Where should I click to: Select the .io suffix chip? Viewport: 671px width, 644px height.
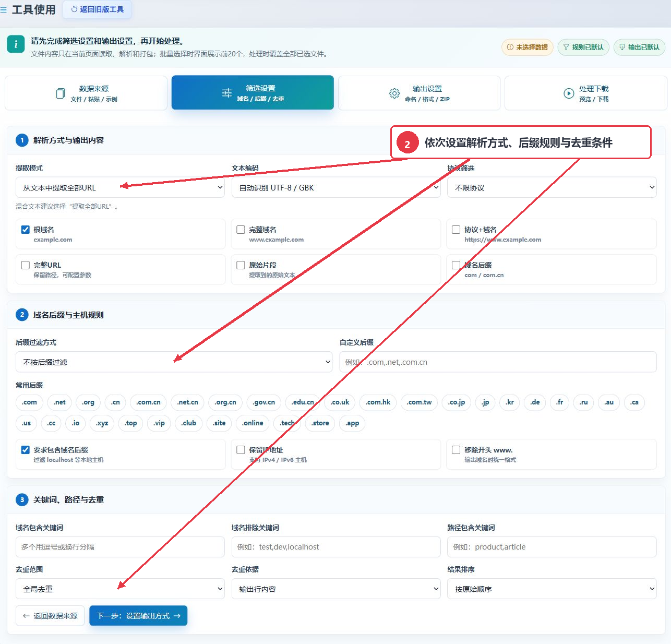tap(76, 423)
